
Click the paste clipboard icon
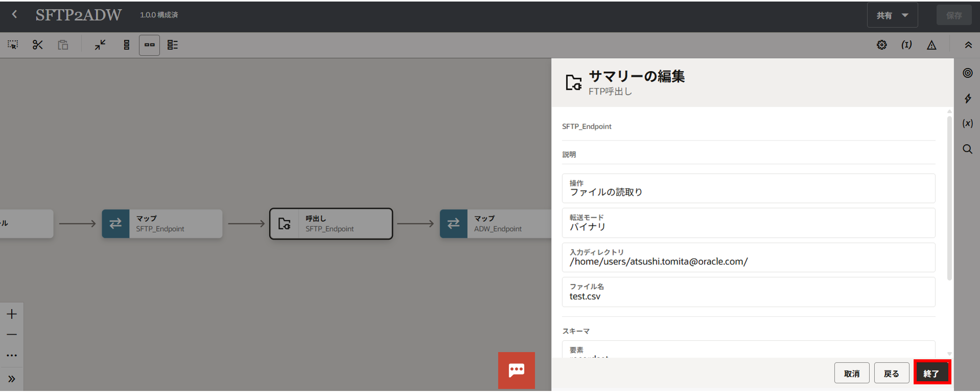click(63, 45)
